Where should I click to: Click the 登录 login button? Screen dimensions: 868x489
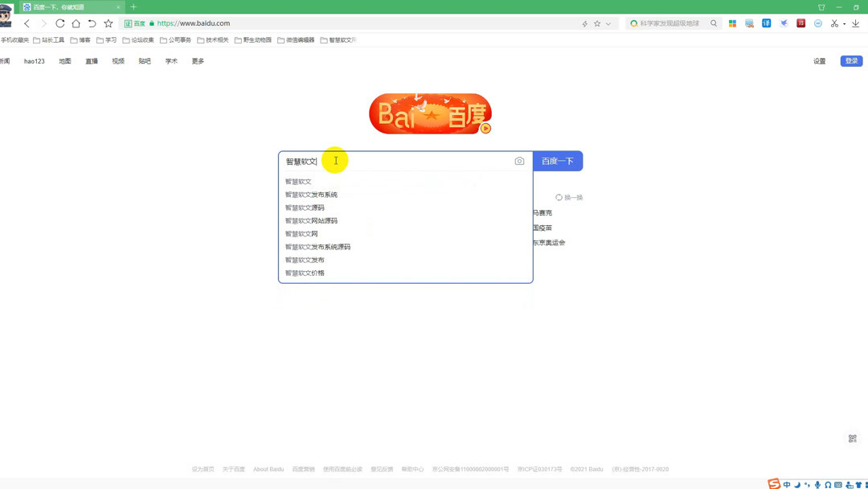pos(851,60)
